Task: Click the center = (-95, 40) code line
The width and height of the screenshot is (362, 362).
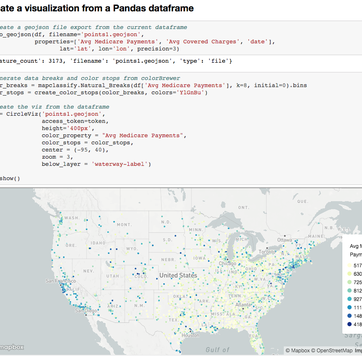Action: (75, 150)
